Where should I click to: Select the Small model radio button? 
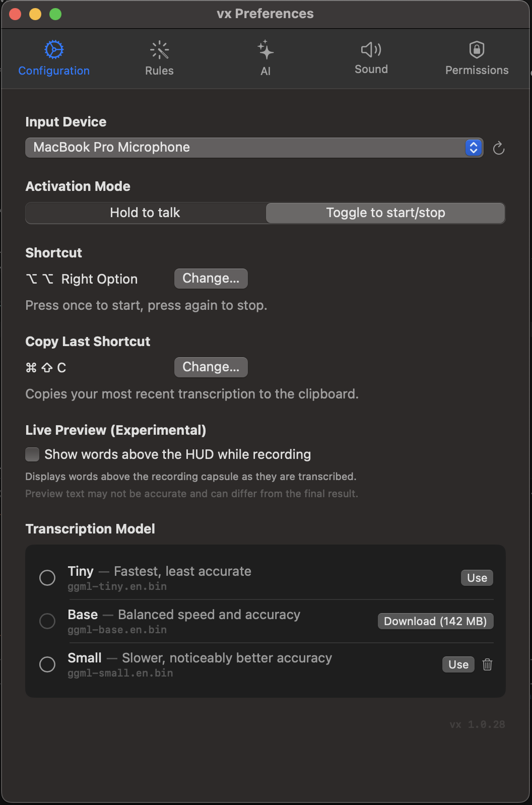tap(47, 664)
